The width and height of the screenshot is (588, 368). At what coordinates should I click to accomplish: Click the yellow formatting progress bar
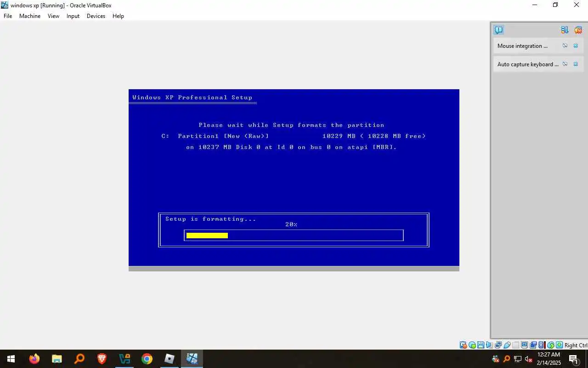pos(207,236)
